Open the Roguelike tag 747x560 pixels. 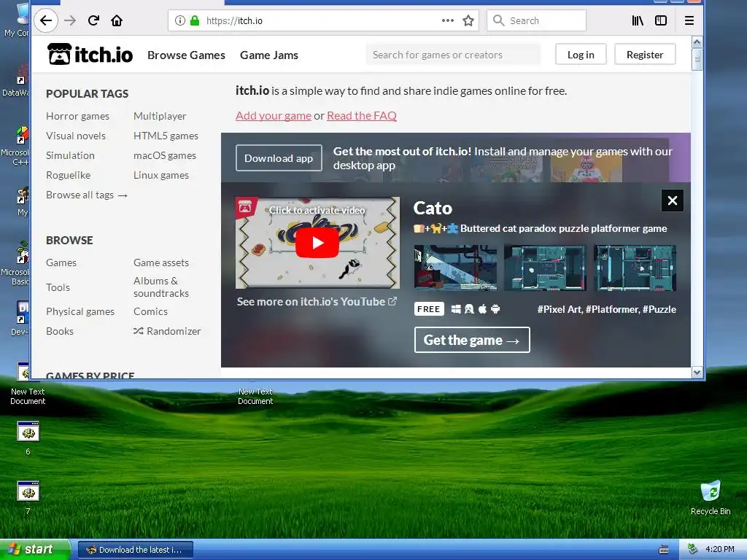68,175
